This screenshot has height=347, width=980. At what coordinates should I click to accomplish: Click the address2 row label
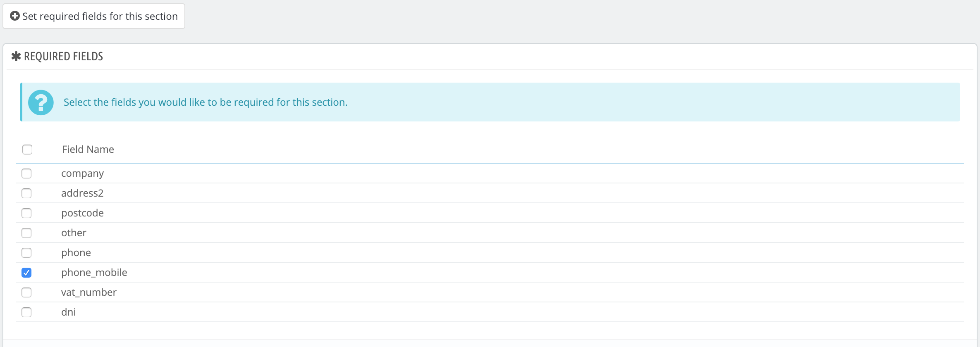point(82,193)
